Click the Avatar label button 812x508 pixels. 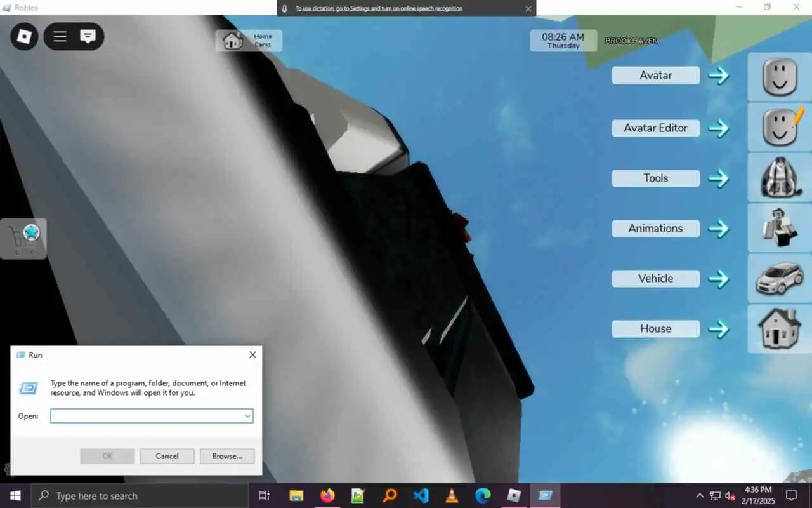(655, 76)
